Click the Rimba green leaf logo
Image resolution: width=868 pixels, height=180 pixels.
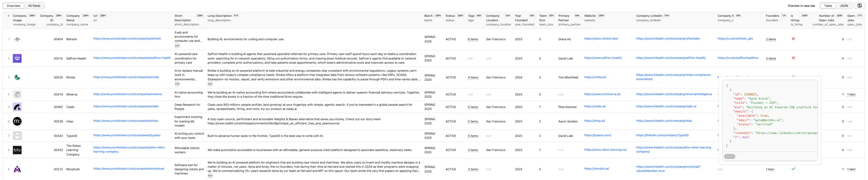point(17,77)
